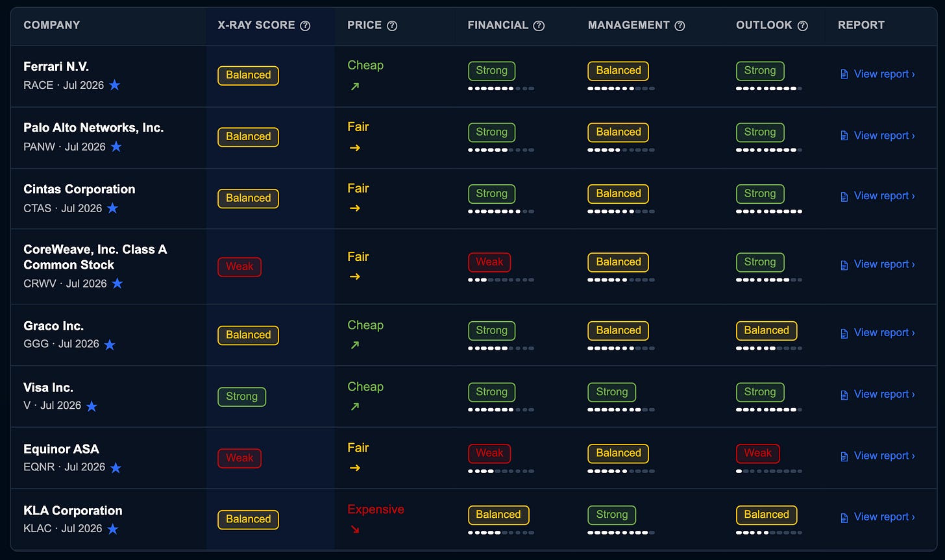Click Equinor's Weak X-Ray score badge
Image resolution: width=945 pixels, height=560 pixels.
point(239,458)
